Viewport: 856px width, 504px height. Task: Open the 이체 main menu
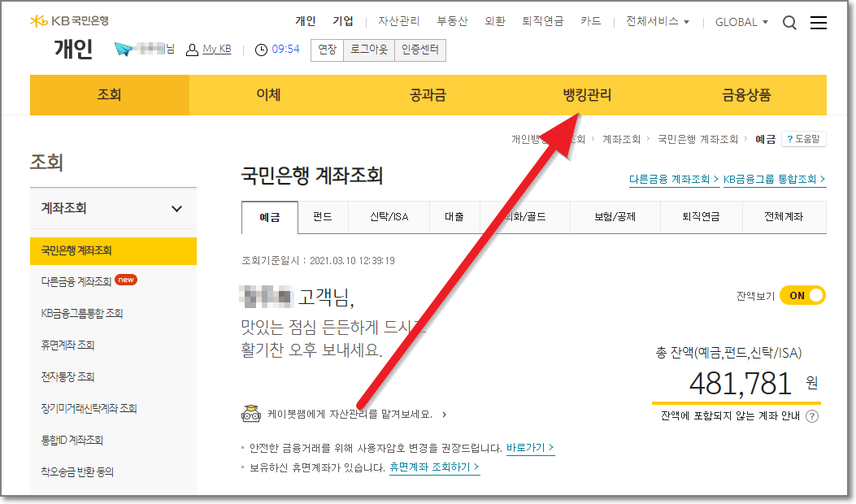coord(268,95)
